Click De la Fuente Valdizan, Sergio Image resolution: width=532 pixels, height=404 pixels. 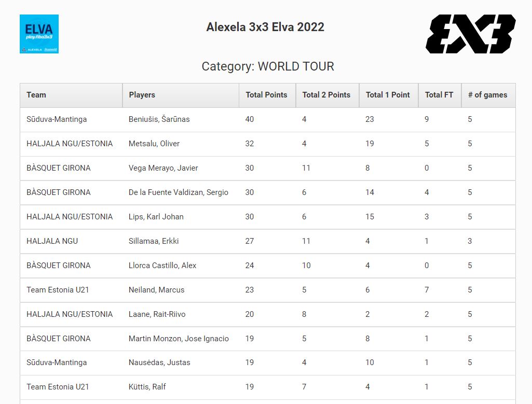click(178, 192)
